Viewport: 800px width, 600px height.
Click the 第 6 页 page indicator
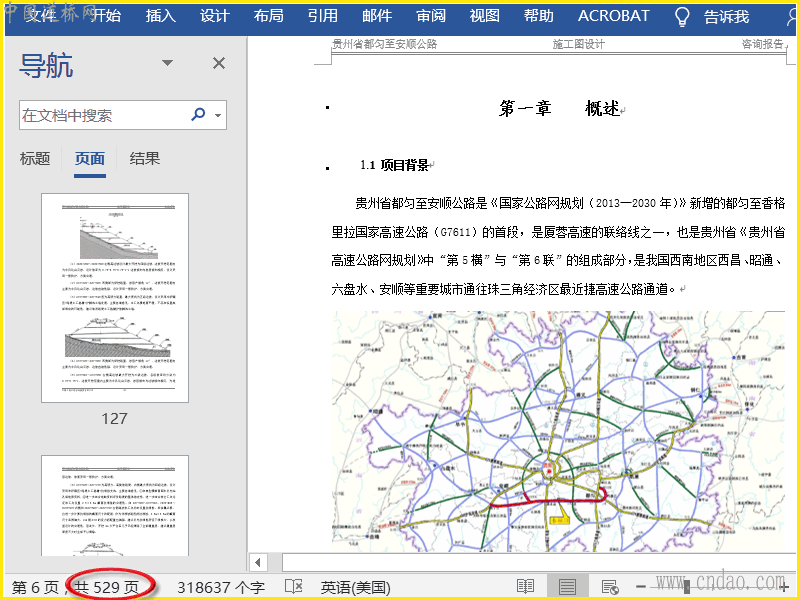35,587
